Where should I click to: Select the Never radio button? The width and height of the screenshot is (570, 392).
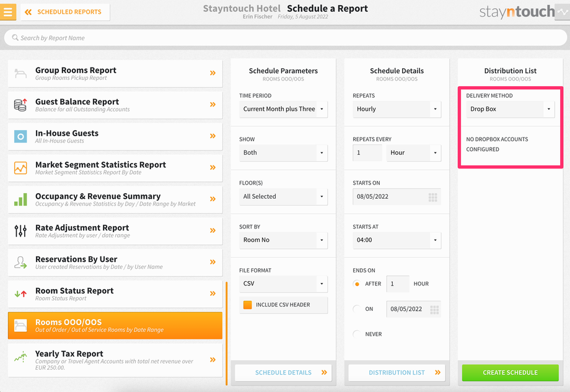(x=357, y=334)
